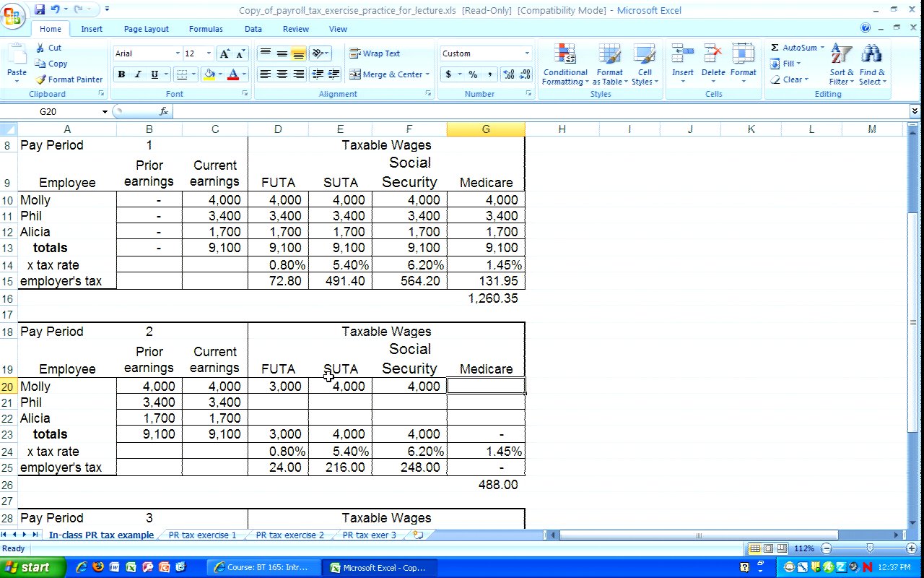This screenshot has width=924, height=578.
Task: Click the AutoSum sigma icon
Action: tap(775, 48)
